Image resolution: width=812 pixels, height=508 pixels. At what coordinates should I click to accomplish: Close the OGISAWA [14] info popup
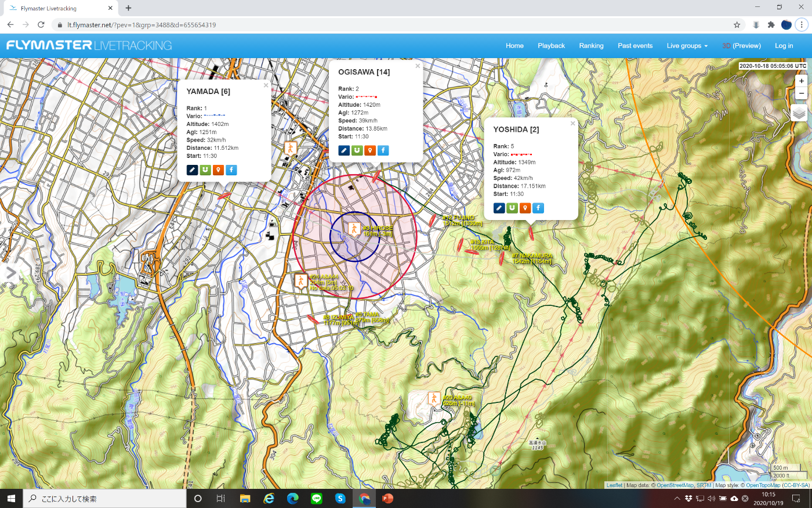pyautogui.click(x=418, y=66)
